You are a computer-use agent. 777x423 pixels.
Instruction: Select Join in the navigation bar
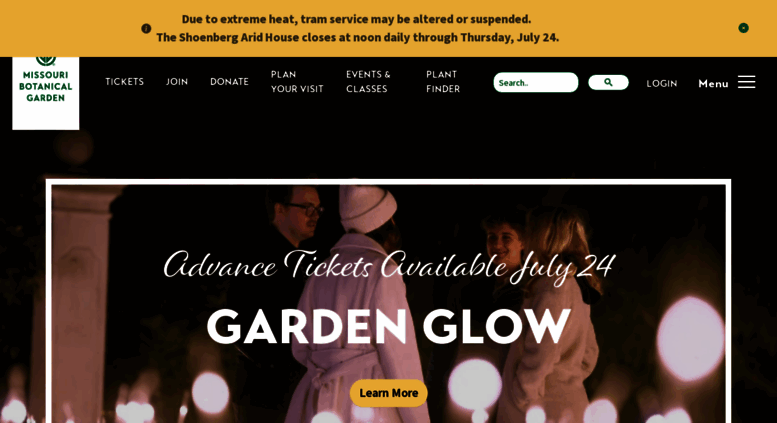click(177, 82)
